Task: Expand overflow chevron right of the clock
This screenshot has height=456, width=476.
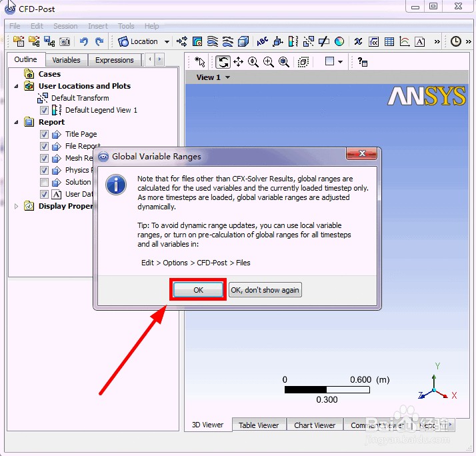Action: [x=469, y=41]
